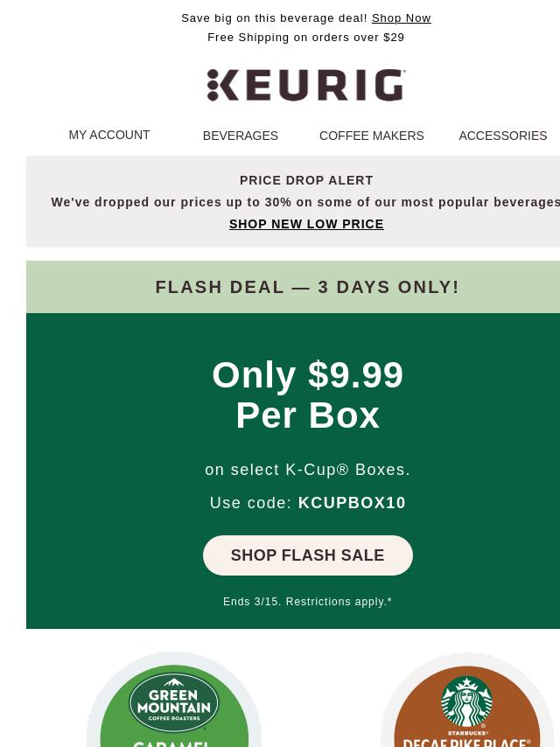Image resolution: width=560 pixels, height=747 pixels.
Task: Click the Keurig logo
Action: pyautogui.click(x=306, y=85)
